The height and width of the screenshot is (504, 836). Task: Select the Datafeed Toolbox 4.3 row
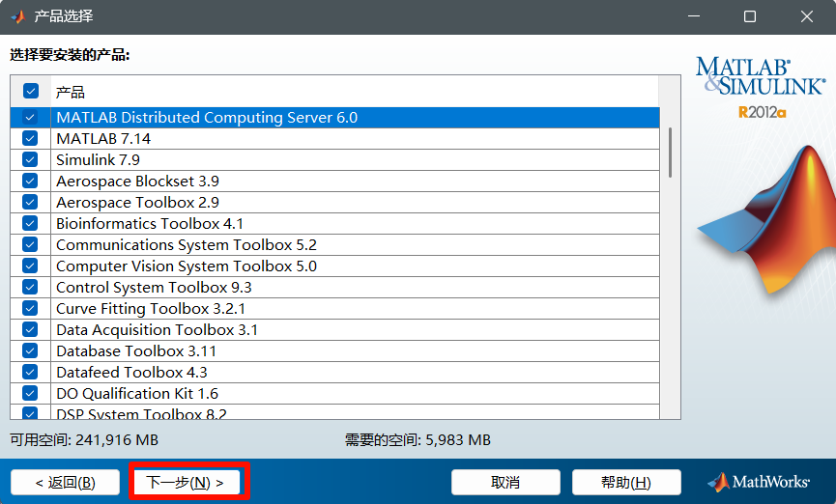click(x=334, y=372)
